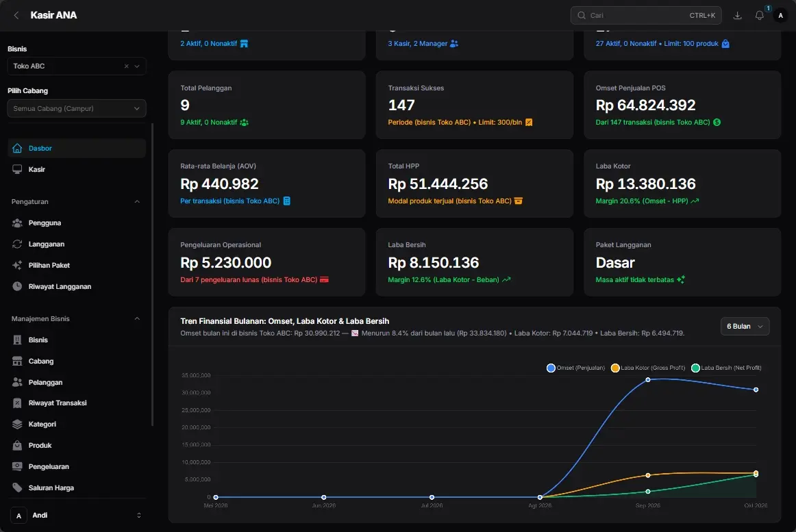Click the Cabang store icon
796x532 pixels.
(17, 362)
